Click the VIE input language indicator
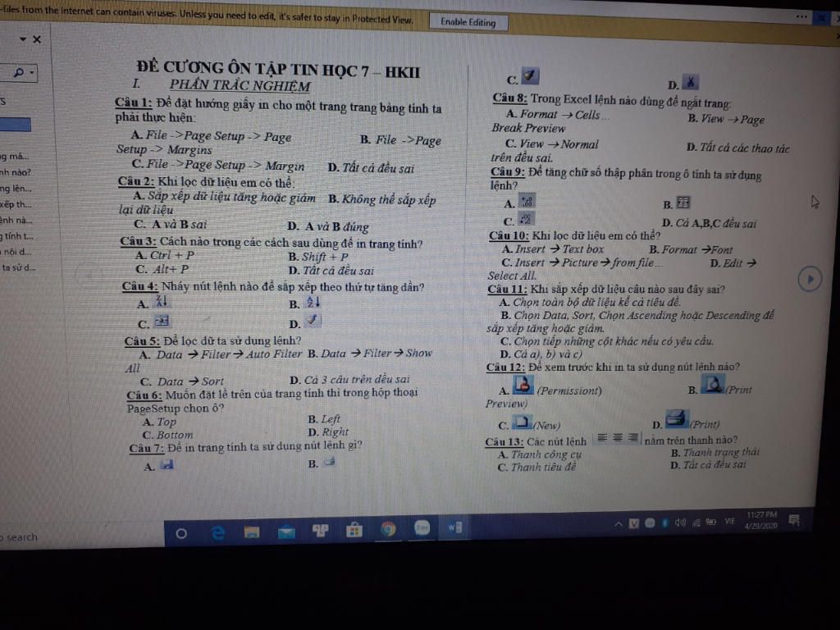840x630 pixels. click(x=729, y=521)
